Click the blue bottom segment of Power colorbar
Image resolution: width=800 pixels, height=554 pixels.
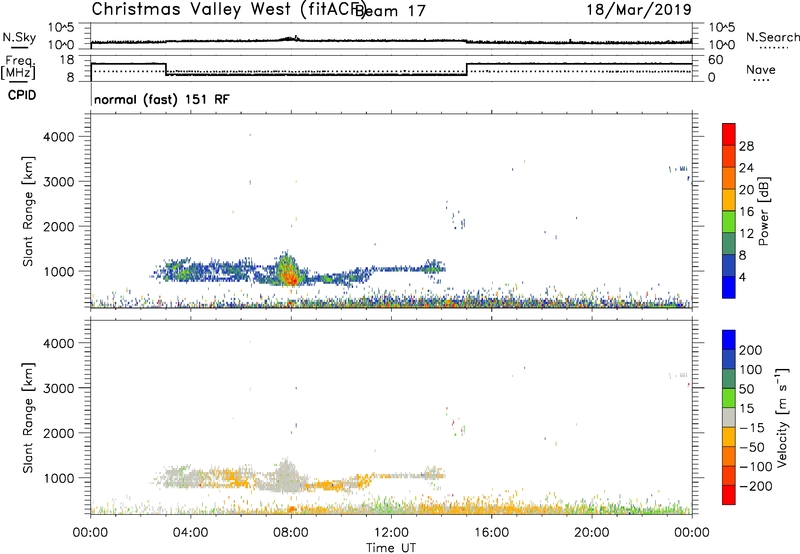click(729, 287)
